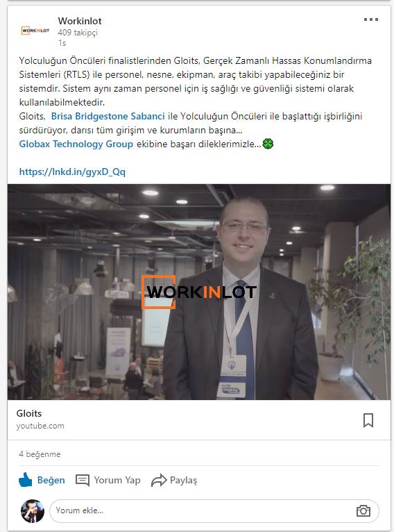View the 4 beğenme likes list
This screenshot has width=394, height=532.
[40, 454]
